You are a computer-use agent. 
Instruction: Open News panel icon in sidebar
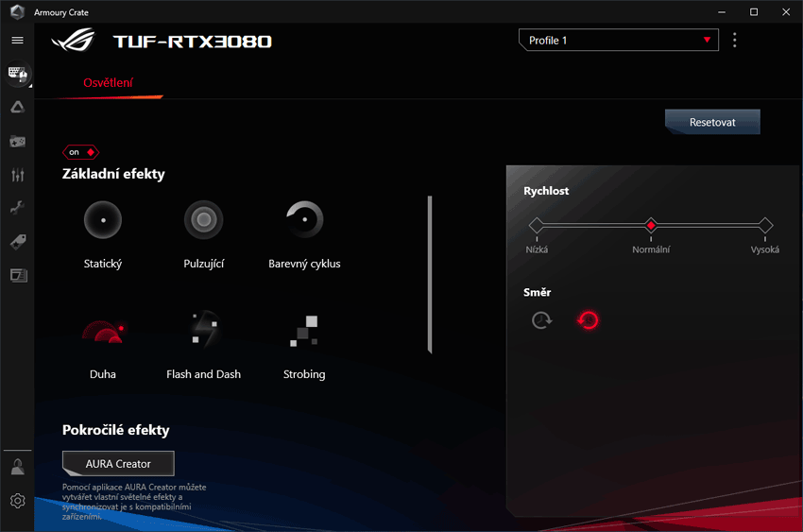pos(19,276)
